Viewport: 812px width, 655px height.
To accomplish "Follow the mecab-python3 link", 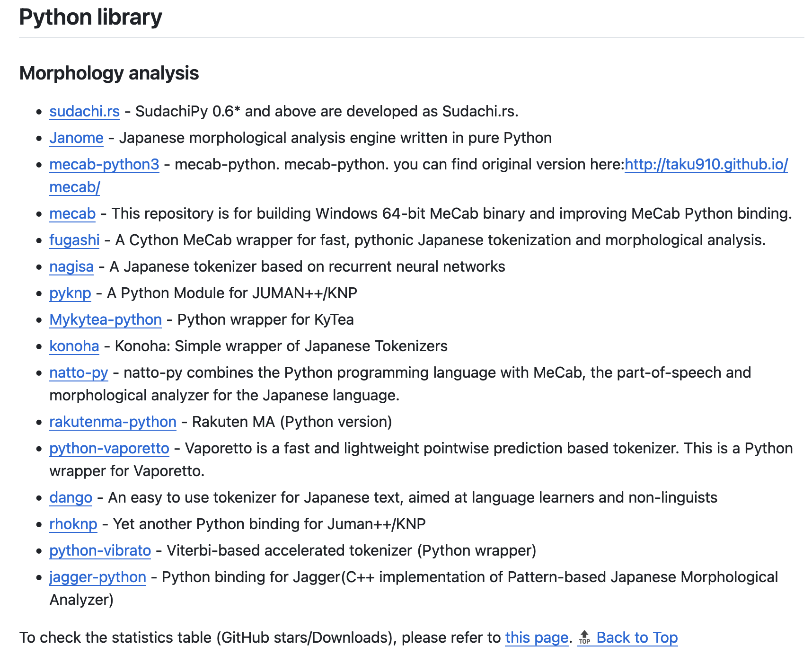I will pyautogui.click(x=104, y=164).
